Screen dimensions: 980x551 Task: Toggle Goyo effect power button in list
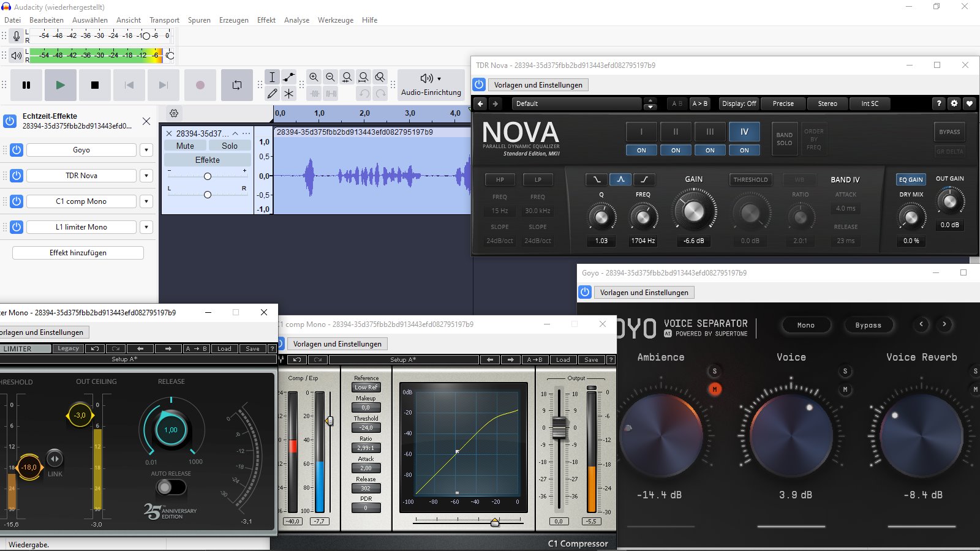pos(17,150)
